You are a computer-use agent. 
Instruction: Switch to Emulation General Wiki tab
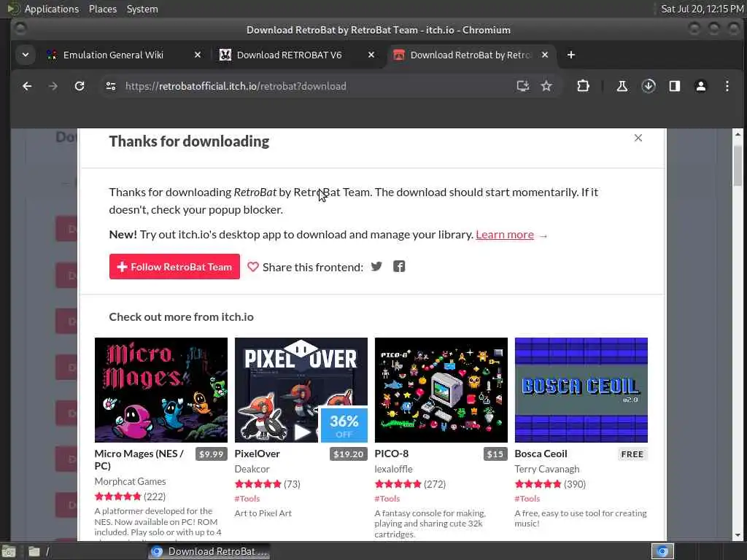[113, 55]
